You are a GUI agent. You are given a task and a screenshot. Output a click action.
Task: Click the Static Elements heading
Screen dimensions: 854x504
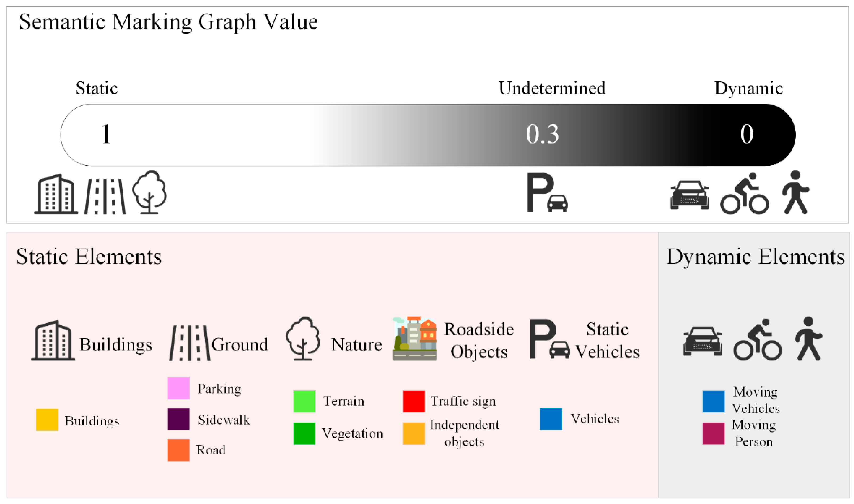[x=89, y=257]
